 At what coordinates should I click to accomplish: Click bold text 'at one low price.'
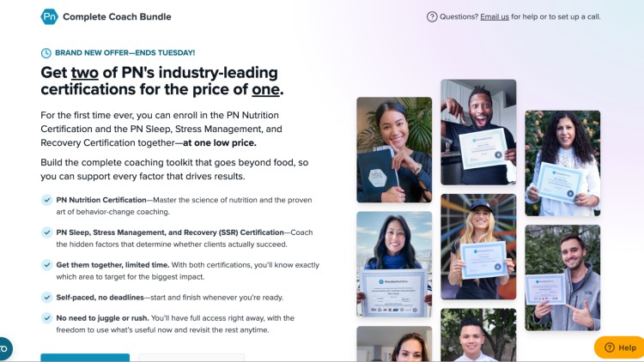(x=220, y=143)
